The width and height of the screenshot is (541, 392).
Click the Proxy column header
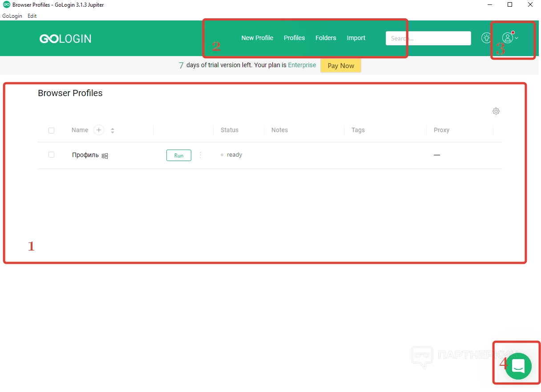point(441,130)
